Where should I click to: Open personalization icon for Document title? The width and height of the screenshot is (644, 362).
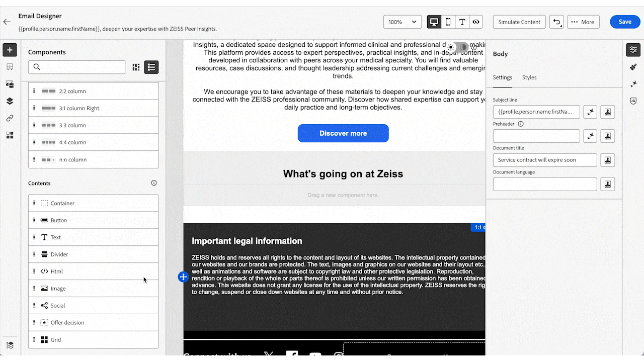tap(608, 160)
